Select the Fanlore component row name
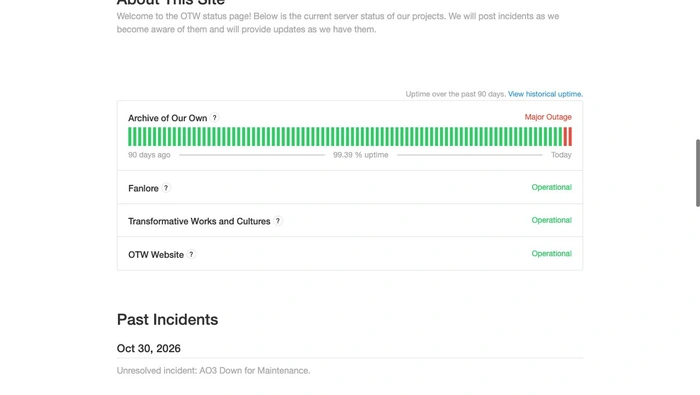This screenshot has width=700, height=395. tap(143, 188)
